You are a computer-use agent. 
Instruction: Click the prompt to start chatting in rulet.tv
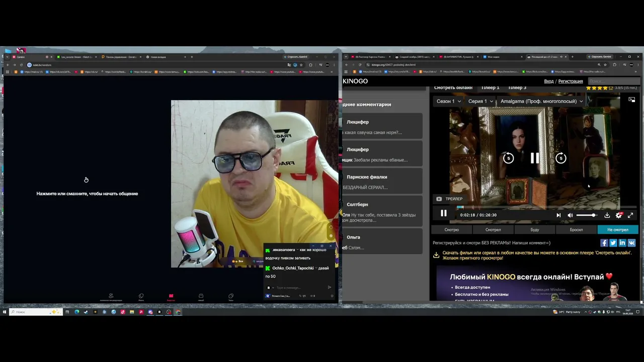[x=87, y=194]
